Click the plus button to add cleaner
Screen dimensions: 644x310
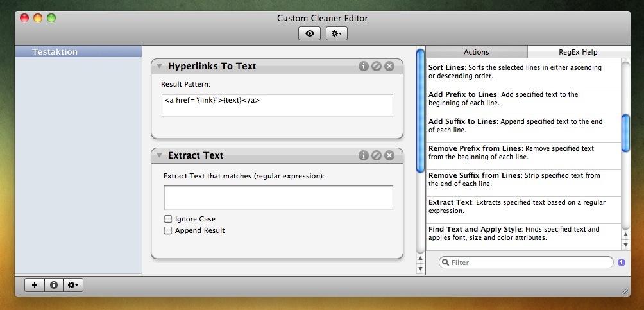coord(35,285)
